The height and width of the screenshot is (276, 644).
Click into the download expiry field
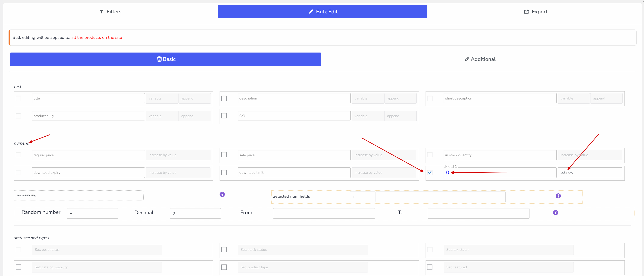pyautogui.click(x=88, y=173)
